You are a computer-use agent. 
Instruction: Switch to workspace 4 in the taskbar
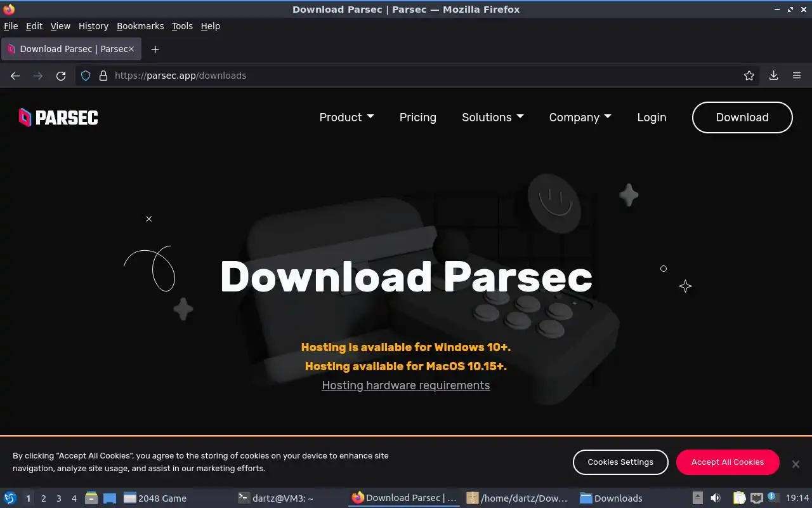click(74, 498)
